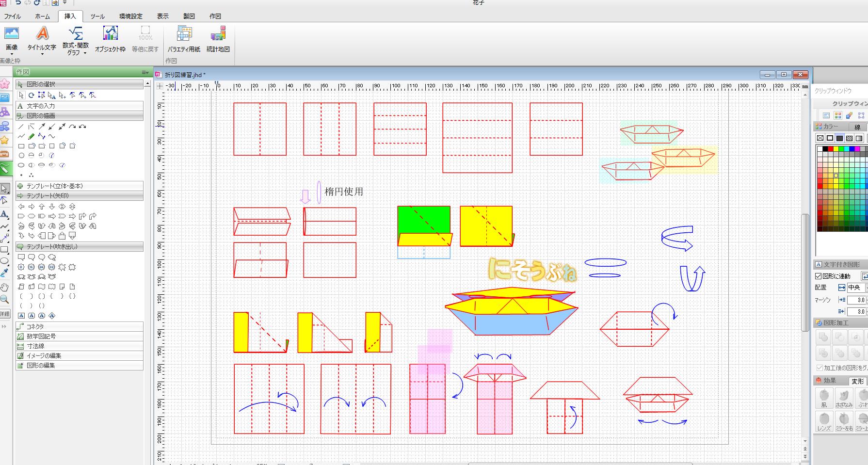The height and width of the screenshot is (465, 868).
Task: Collapse the 図形の描画 section
Action: tap(80, 116)
